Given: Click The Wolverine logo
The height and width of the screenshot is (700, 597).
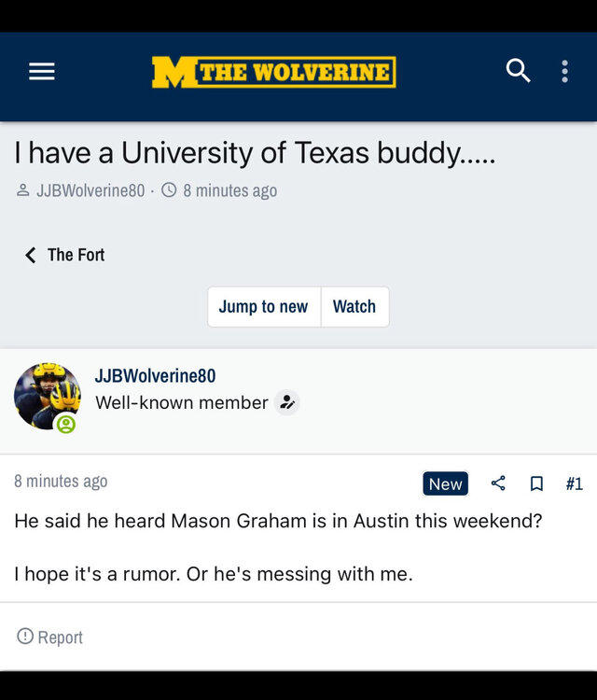Looking at the screenshot, I should point(273,72).
